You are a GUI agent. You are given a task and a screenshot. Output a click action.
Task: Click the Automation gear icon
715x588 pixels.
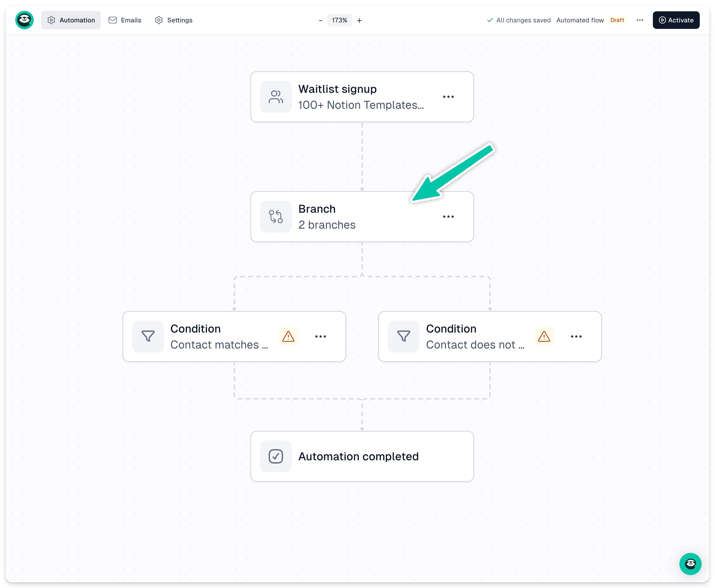coord(51,20)
